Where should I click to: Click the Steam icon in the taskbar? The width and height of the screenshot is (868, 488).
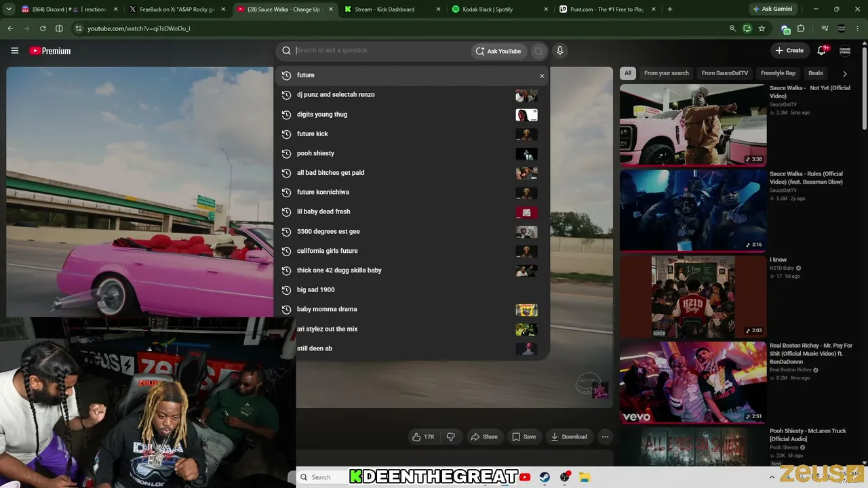pyautogui.click(x=545, y=477)
